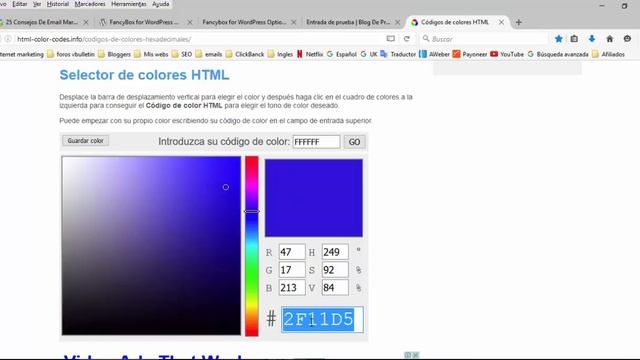Open the Bloggers bookmark folder
Screen dimensions: 640x360
[x=114, y=54]
